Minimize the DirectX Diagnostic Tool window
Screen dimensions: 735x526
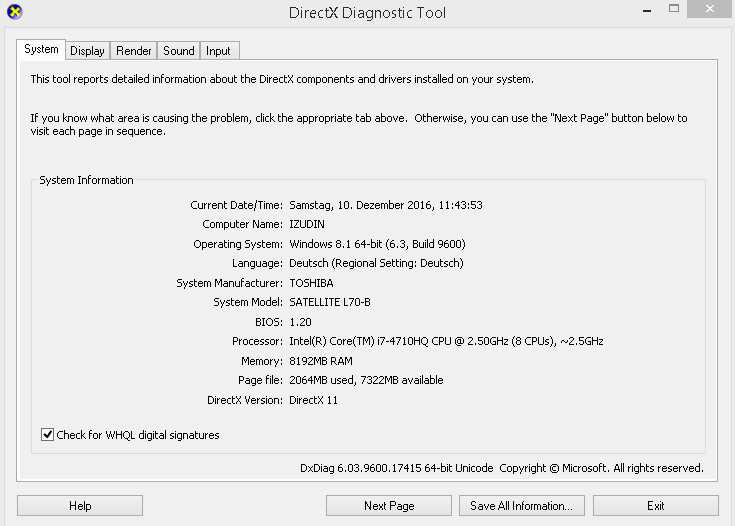coord(647,9)
